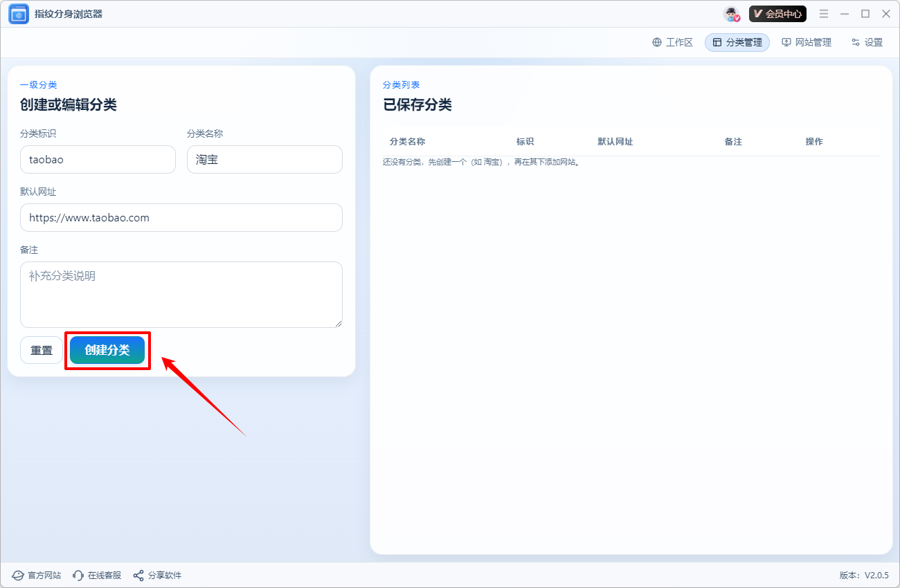Click the 标识 table column header
900x588 pixels.
pos(525,142)
